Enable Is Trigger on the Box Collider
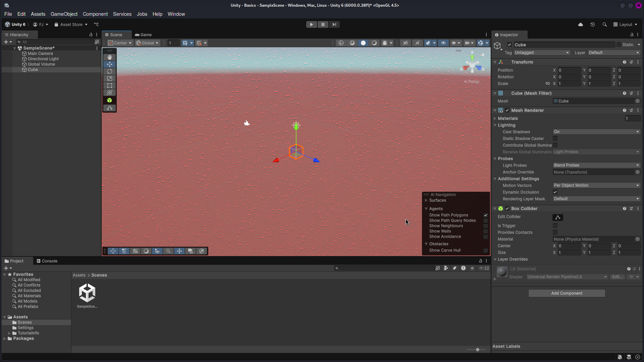644x362 pixels. (x=555, y=226)
